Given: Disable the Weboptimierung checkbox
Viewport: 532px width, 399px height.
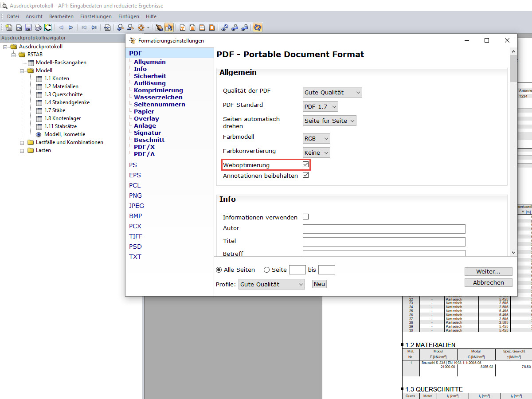Looking at the screenshot, I should click(x=305, y=164).
